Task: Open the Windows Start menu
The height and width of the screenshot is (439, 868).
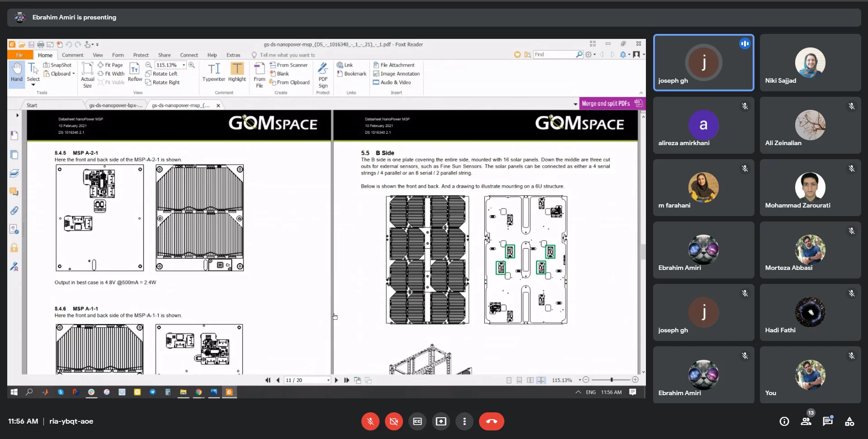Action: (14, 392)
